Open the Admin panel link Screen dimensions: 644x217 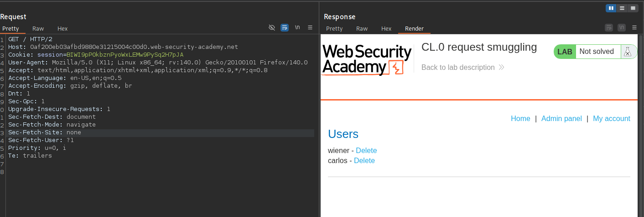(561, 119)
